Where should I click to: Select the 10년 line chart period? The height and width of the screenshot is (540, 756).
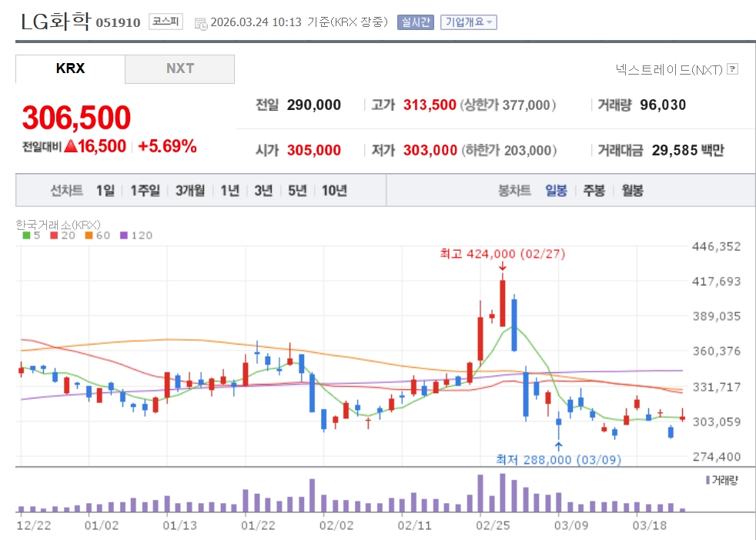click(335, 191)
